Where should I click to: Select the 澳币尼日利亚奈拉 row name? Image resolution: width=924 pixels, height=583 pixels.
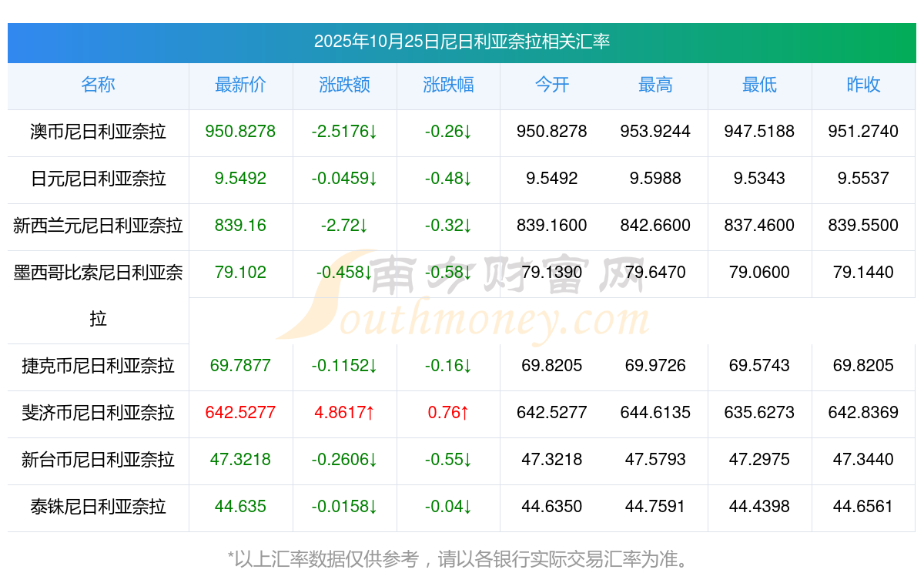click(x=98, y=132)
